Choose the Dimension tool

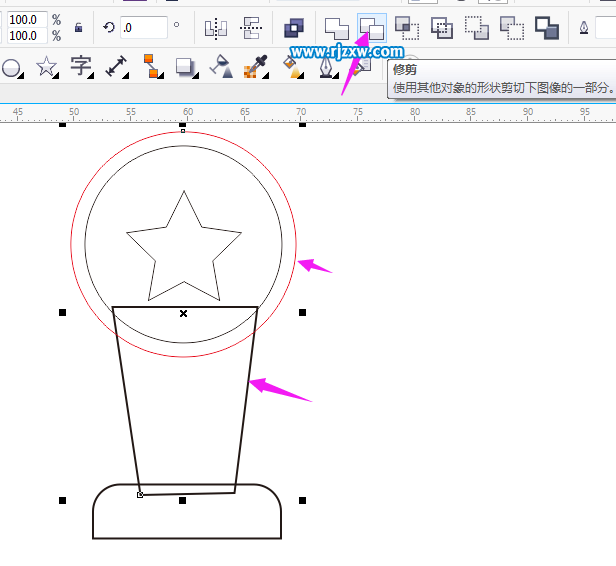click(117, 68)
